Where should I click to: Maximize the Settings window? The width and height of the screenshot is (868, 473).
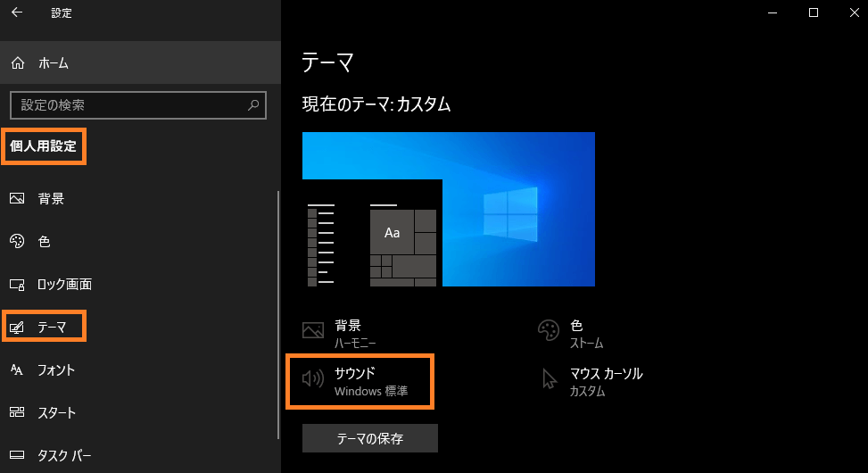(814, 12)
